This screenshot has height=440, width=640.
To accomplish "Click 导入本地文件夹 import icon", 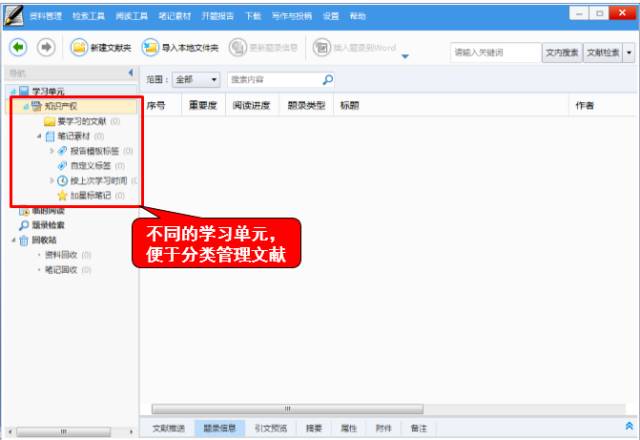I will 150,48.
